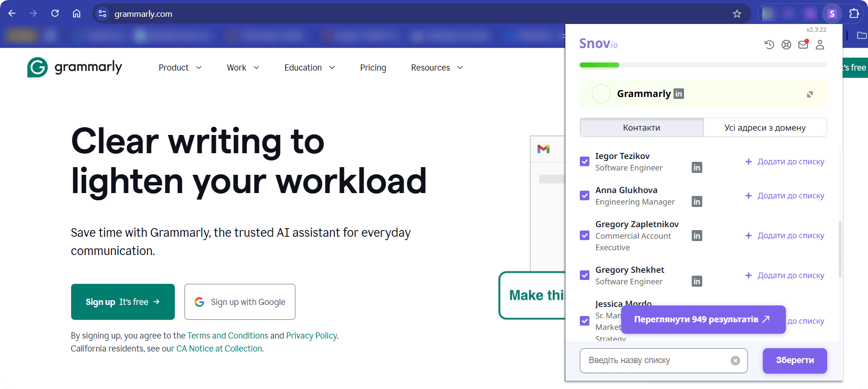
Task: Switch to the Контакти tab
Action: tap(642, 128)
